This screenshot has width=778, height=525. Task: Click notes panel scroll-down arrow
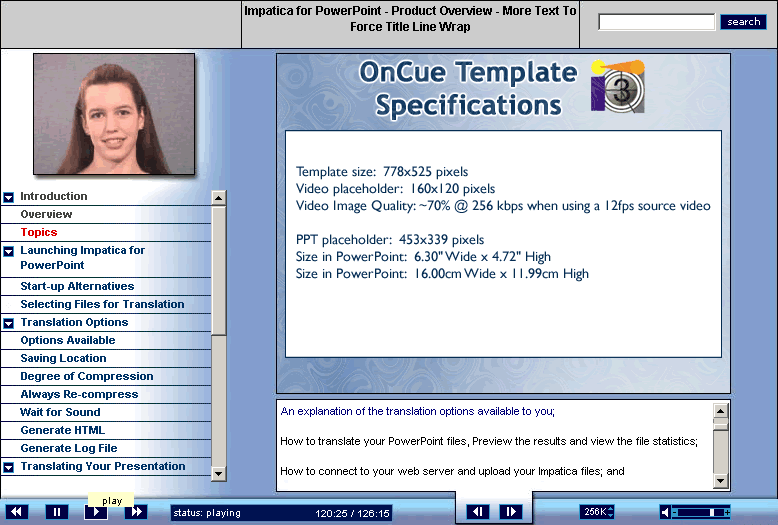[x=720, y=480]
